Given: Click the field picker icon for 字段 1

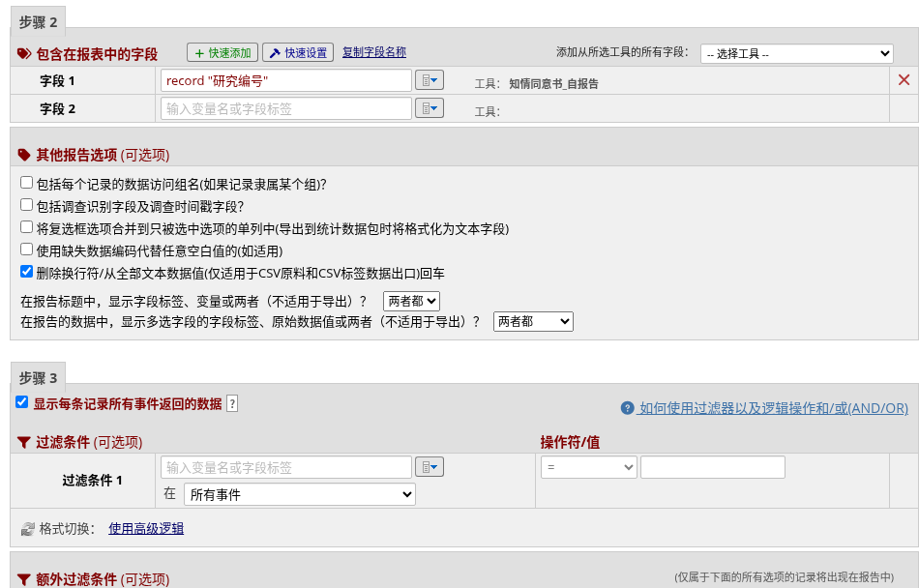Looking at the screenshot, I should 429,80.
